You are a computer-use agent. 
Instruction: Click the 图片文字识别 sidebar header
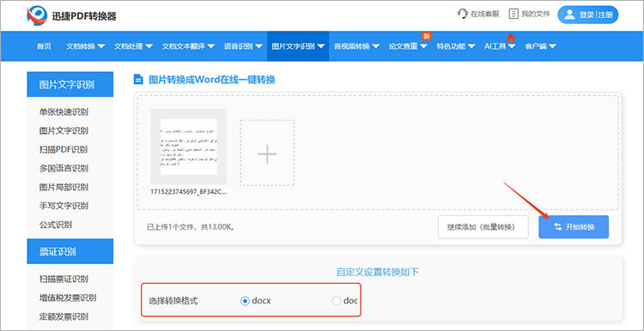70,85
